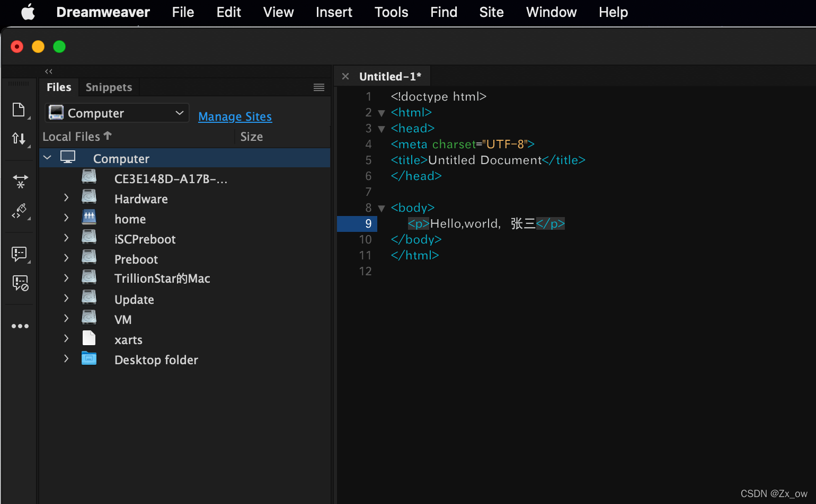Click the VM drive icon
The width and height of the screenshot is (816, 504).
[x=89, y=318]
